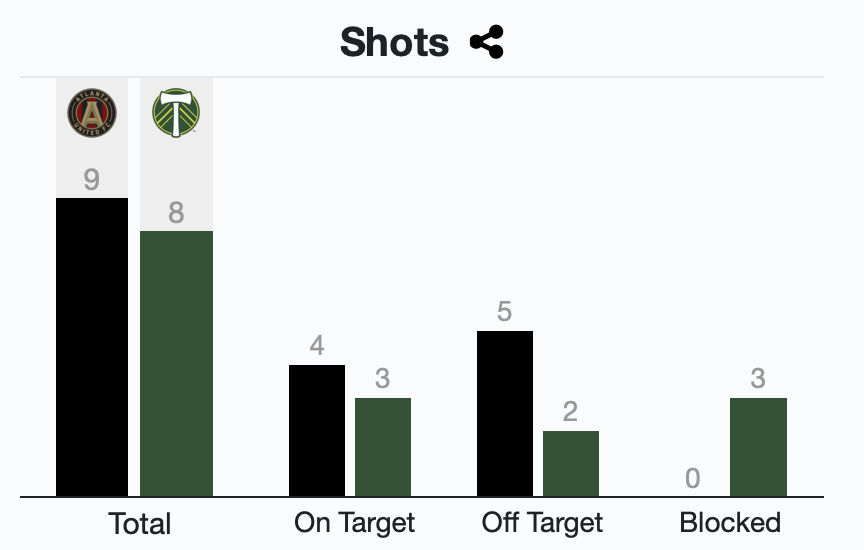
Task: Click the green Blocked shots bar
Action: (758, 446)
